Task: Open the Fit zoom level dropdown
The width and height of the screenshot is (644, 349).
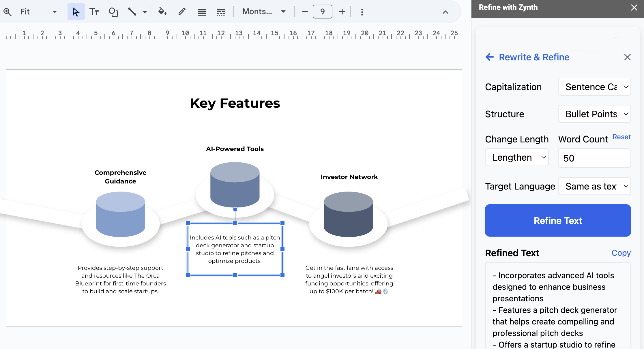Action: 39,12
